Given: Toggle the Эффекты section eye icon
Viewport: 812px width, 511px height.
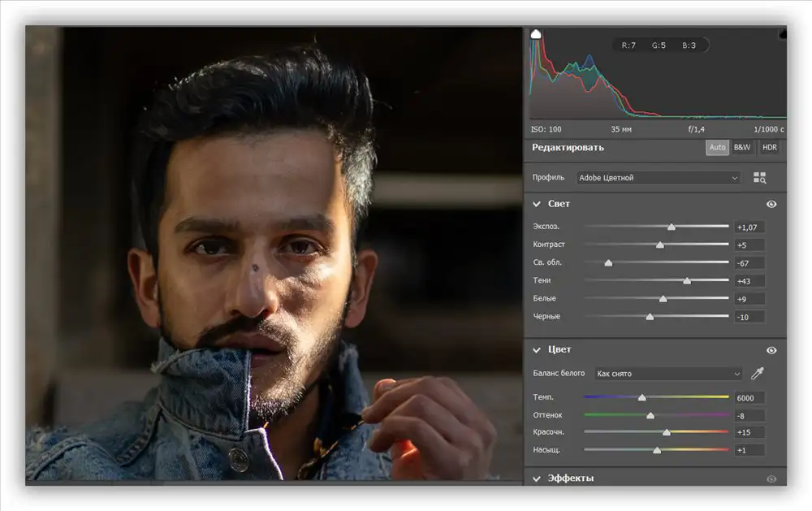Looking at the screenshot, I should click(x=771, y=479).
